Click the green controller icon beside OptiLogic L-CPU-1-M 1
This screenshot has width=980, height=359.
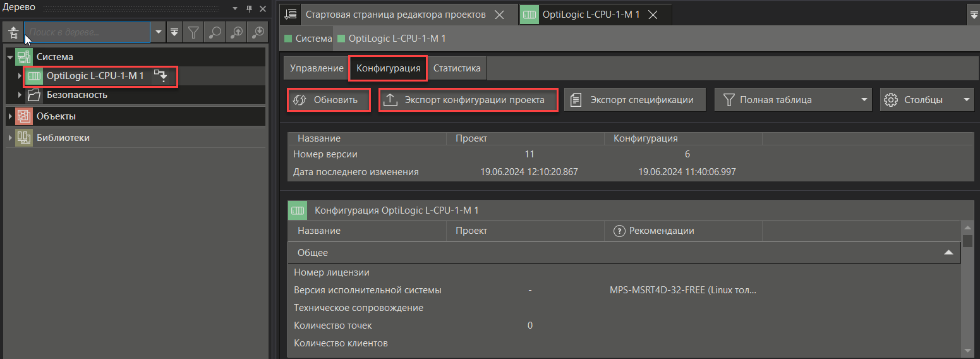click(x=34, y=76)
